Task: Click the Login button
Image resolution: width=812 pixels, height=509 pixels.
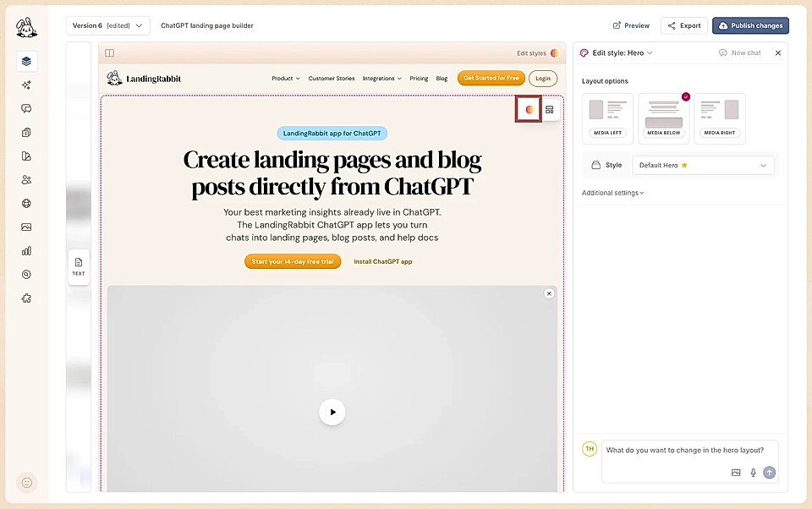Action: coord(543,78)
